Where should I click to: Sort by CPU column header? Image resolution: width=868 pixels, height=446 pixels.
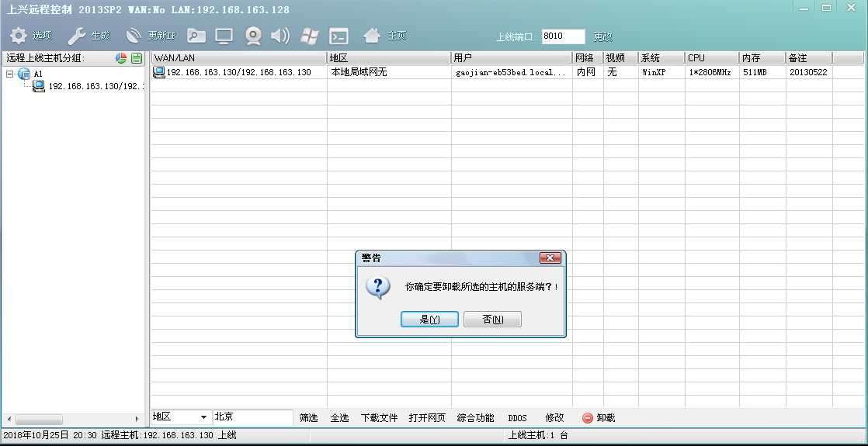click(x=713, y=58)
